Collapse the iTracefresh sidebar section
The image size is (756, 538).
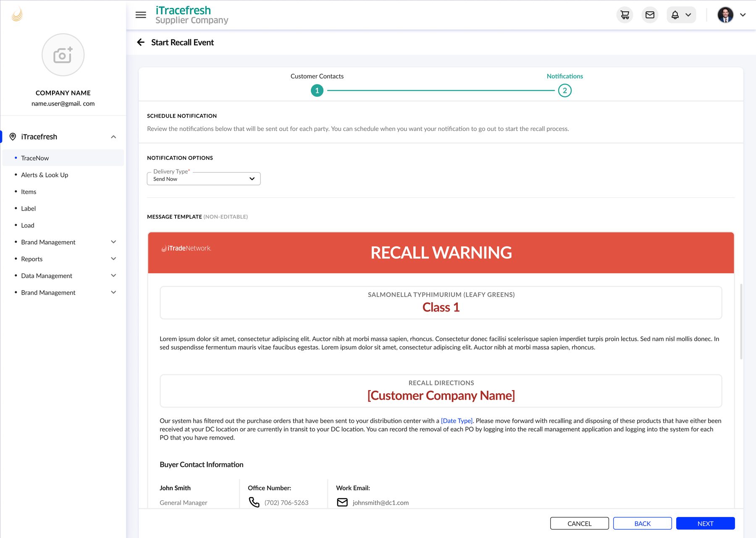coord(113,137)
